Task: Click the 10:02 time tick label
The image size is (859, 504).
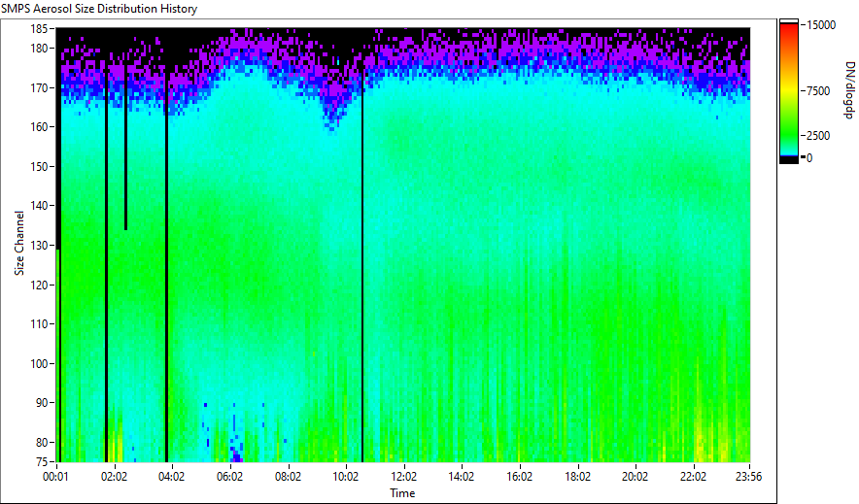Action: pos(346,477)
